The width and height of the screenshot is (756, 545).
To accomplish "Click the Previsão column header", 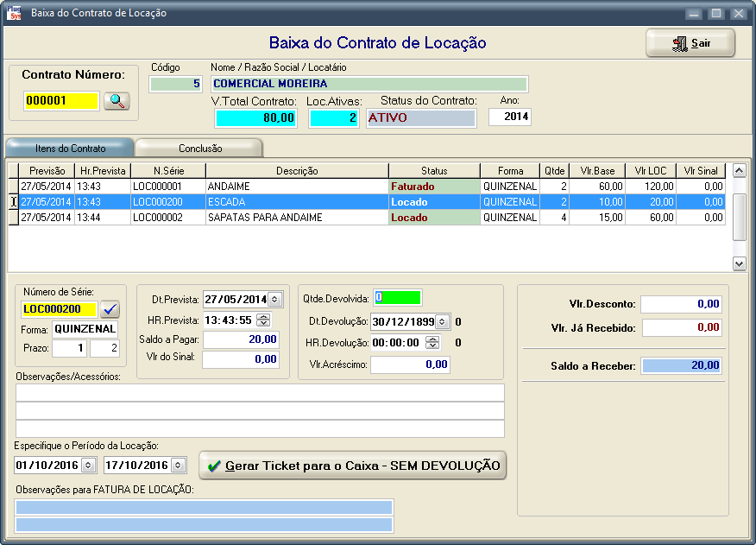I will click(47, 171).
